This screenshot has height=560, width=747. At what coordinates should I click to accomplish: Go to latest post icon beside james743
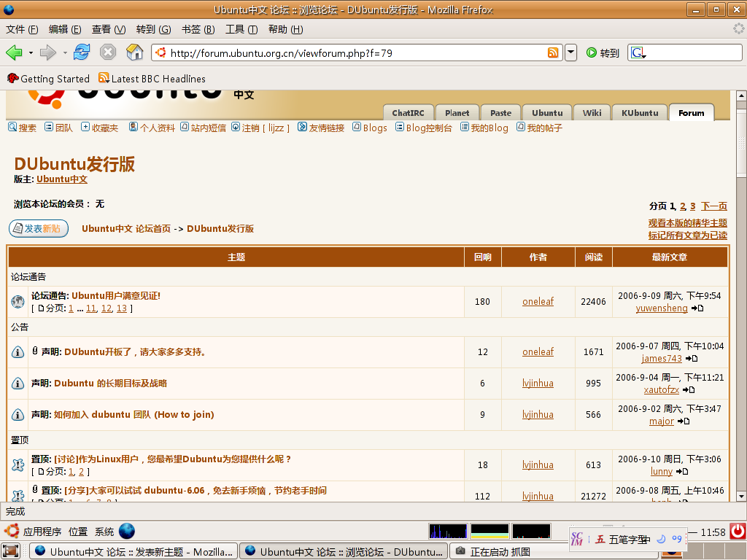coord(692,359)
